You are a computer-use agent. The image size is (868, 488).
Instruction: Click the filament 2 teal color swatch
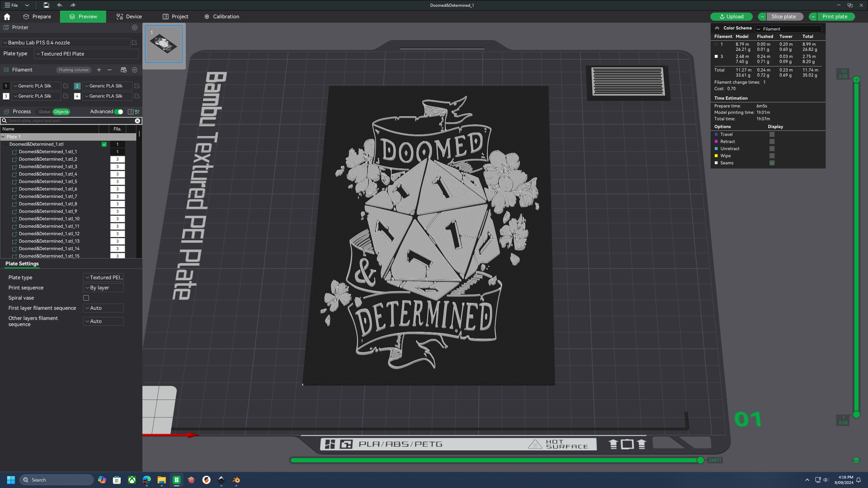(x=77, y=86)
